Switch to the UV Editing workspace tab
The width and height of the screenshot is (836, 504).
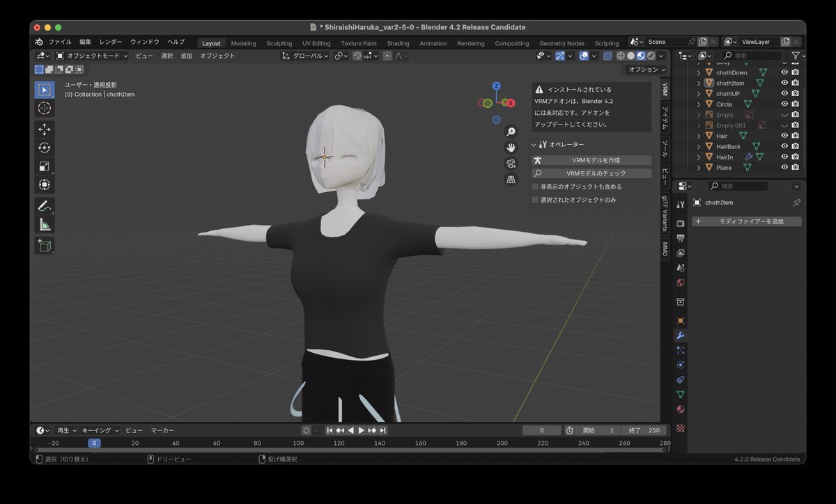[316, 43]
